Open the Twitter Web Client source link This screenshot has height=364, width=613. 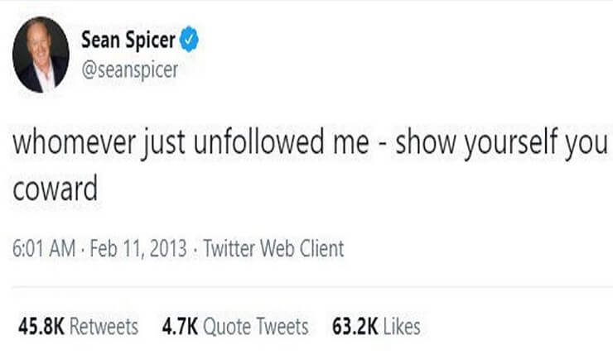point(273,248)
